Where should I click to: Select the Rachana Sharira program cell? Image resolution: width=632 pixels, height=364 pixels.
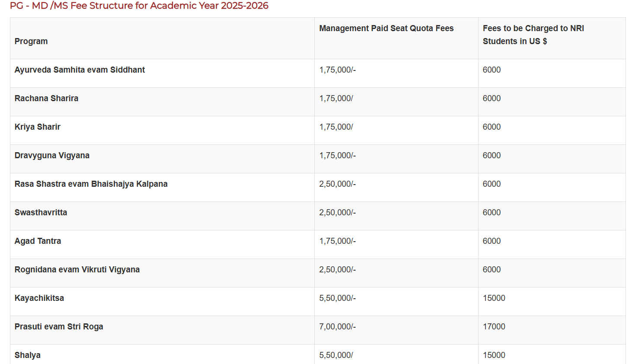pos(46,99)
